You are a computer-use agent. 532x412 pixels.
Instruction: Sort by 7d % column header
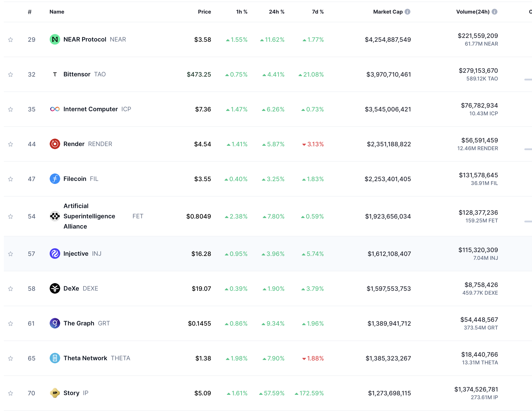click(318, 12)
